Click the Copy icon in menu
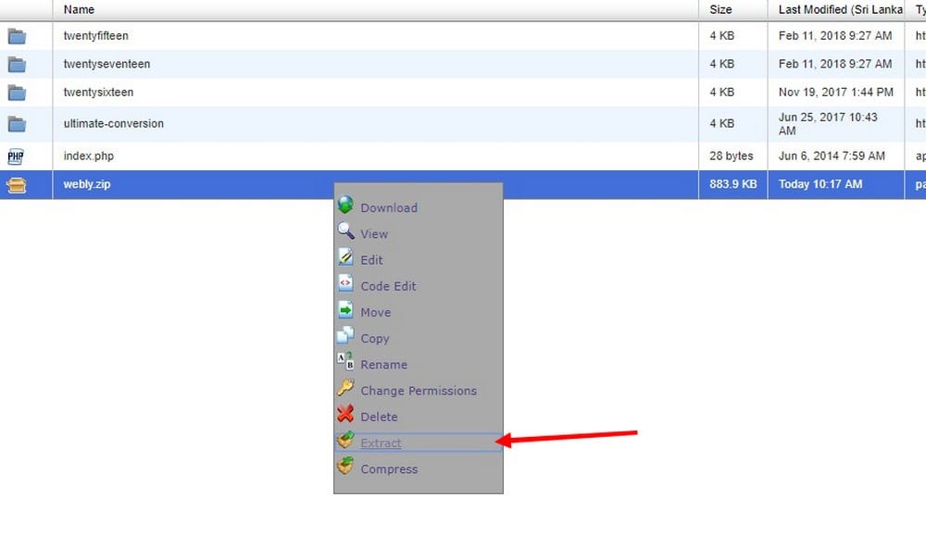The width and height of the screenshot is (926, 560). (345, 337)
